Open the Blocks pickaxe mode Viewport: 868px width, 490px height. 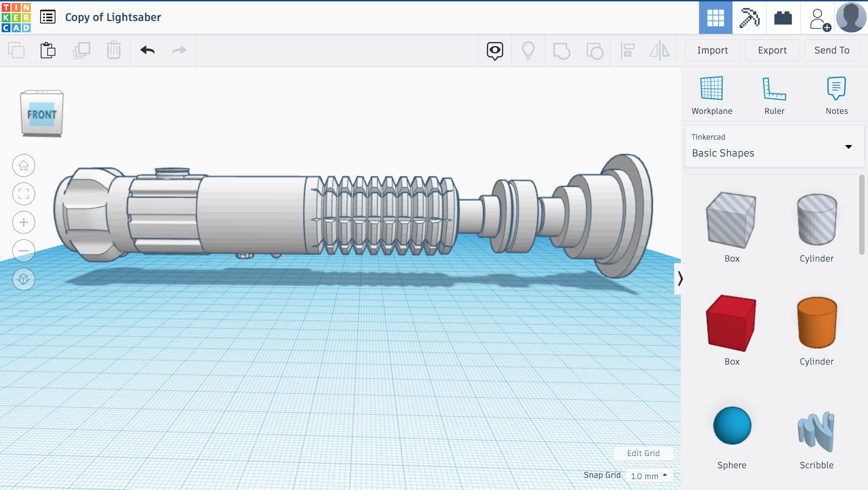(x=749, y=18)
